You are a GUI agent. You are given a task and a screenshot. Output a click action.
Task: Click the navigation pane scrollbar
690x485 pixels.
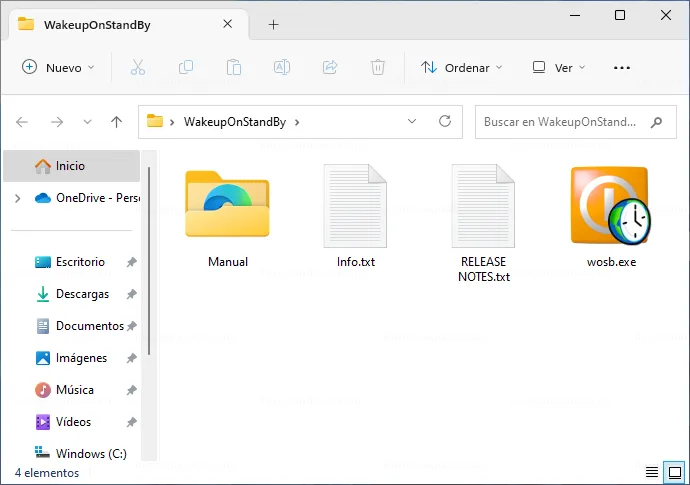click(149, 261)
